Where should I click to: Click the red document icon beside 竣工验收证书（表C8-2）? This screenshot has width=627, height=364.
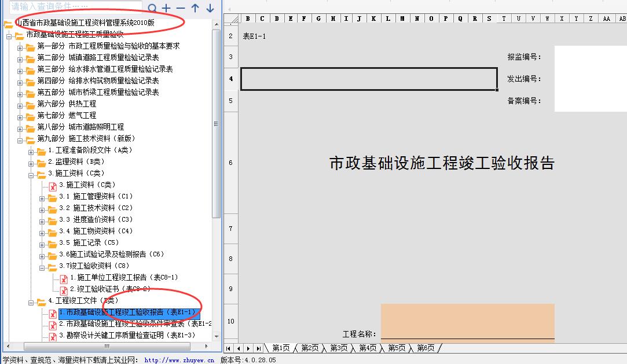[64, 289]
